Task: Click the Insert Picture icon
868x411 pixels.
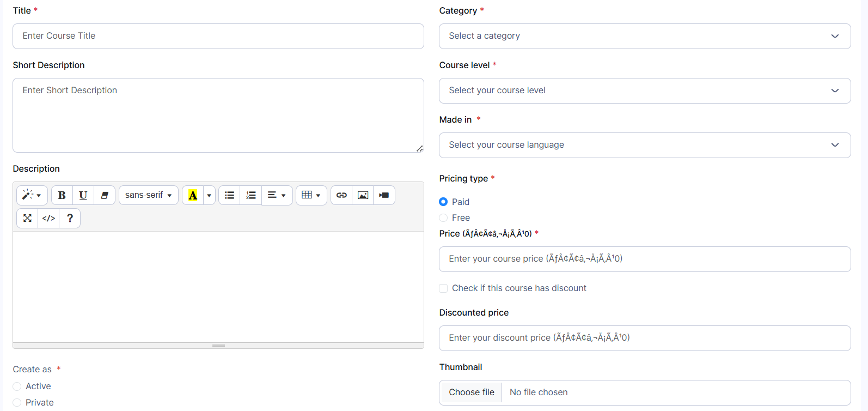Action: [363, 195]
